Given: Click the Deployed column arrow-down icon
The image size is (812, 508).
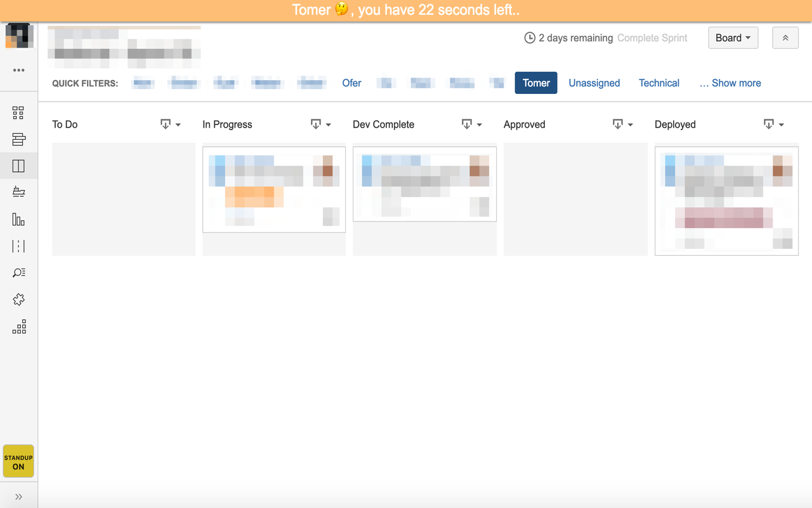Looking at the screenshot, I should coord(769,124).
